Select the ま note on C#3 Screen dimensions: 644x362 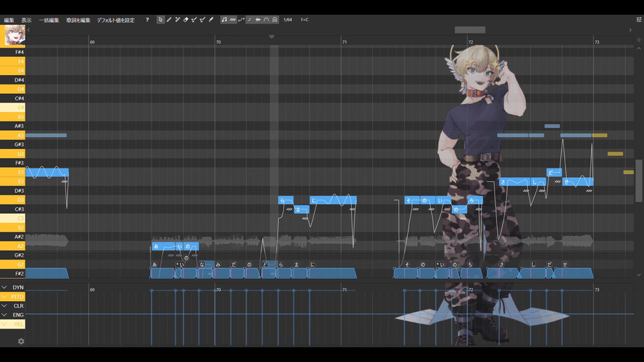(x=301, y=209)
